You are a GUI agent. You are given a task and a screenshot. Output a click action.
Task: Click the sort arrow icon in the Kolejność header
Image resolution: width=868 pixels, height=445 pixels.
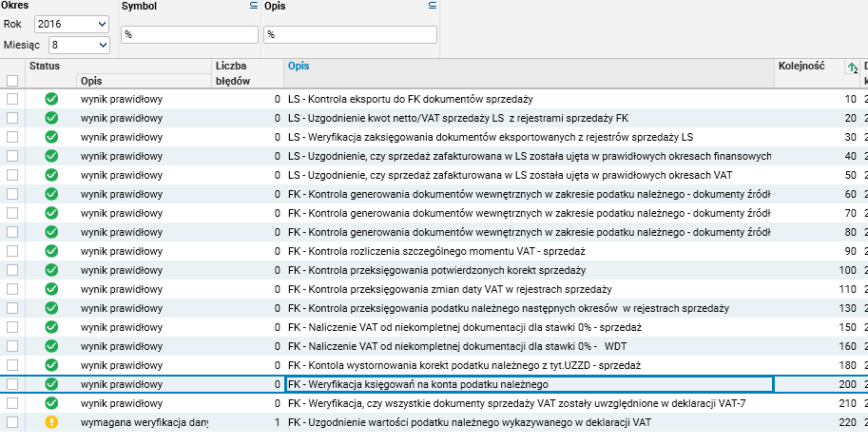[x=852, y=67]
